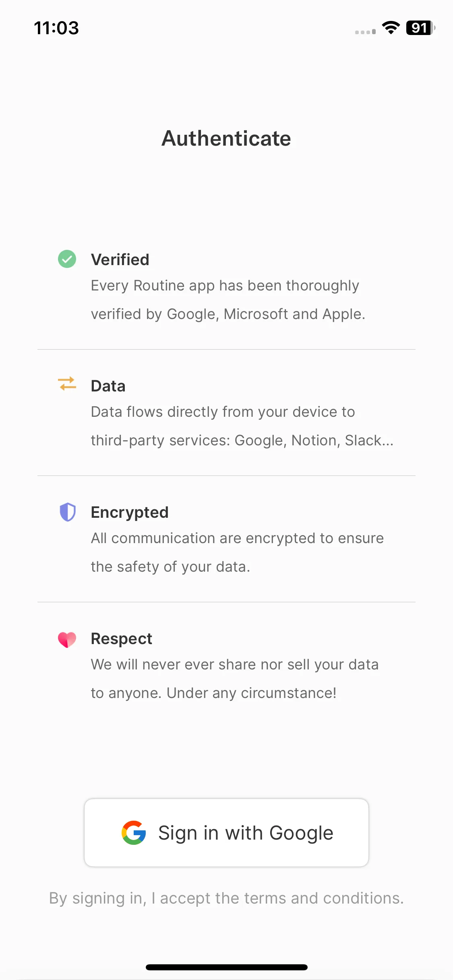The image size is (453, 980).
Task: Tap the cellular signal dots
Action: [x=365, y=32]
